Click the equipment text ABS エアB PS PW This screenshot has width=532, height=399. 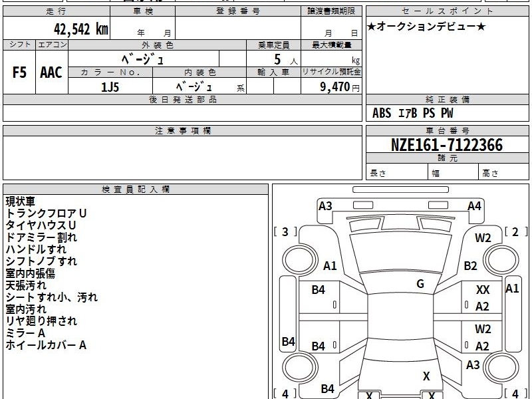click(412, 113)
